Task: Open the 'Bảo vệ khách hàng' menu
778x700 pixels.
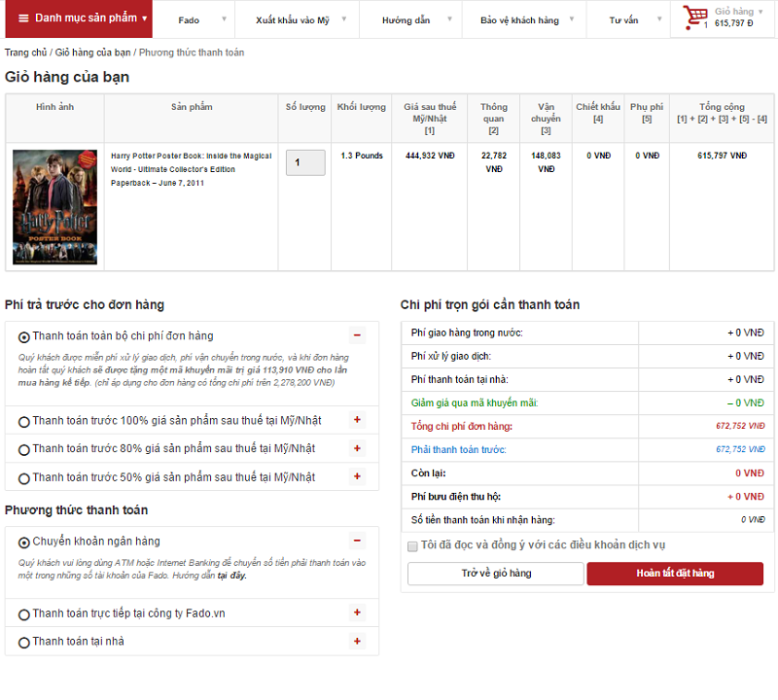Action: (x=526, y=19)
